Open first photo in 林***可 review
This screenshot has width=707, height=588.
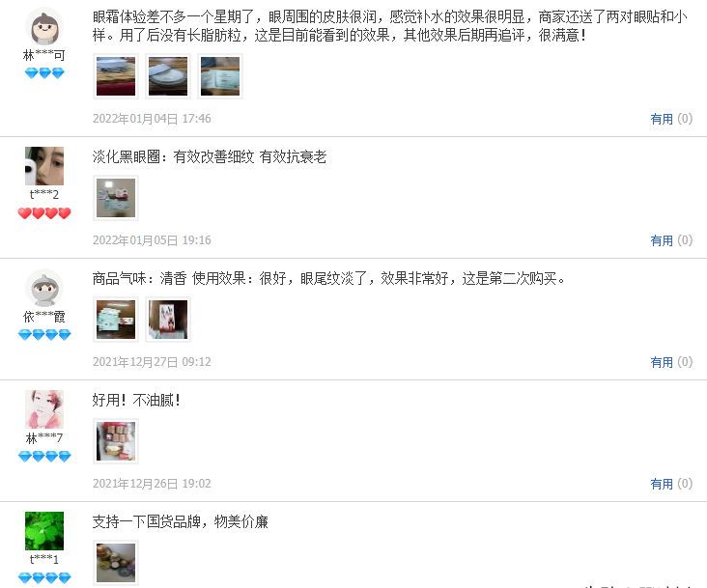116,76
